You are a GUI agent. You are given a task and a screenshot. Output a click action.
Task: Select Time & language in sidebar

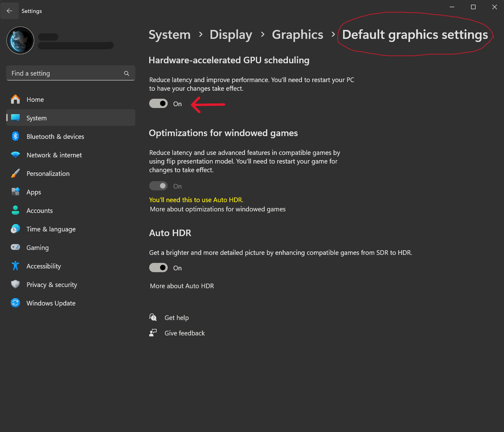51,229
